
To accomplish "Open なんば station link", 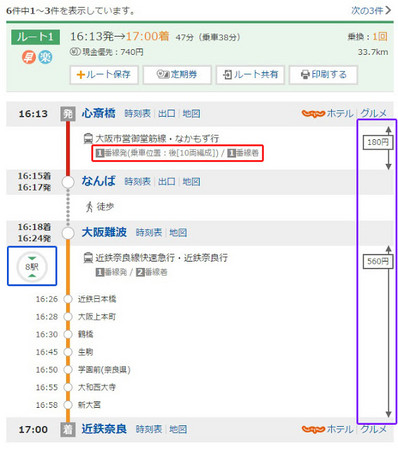I will [x=98, y=181].
